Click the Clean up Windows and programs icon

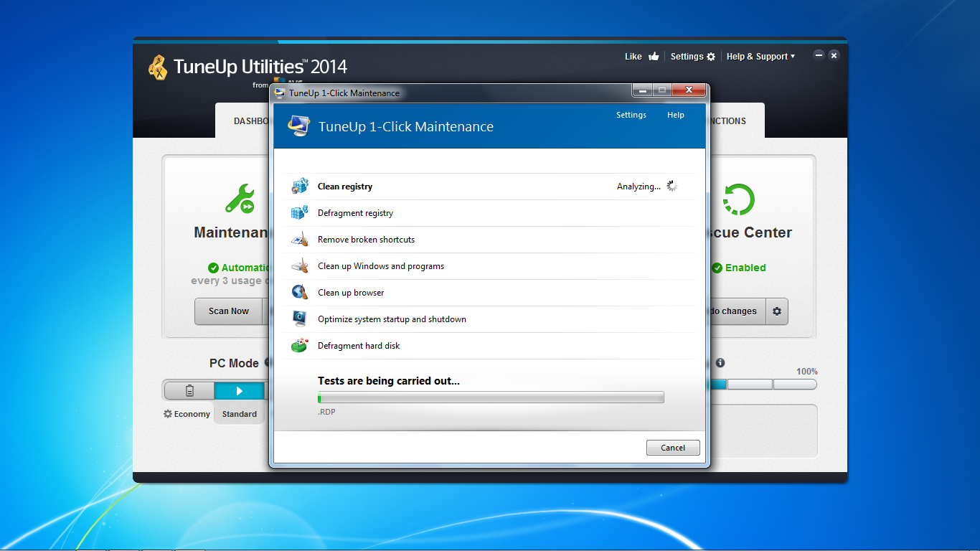299,266
